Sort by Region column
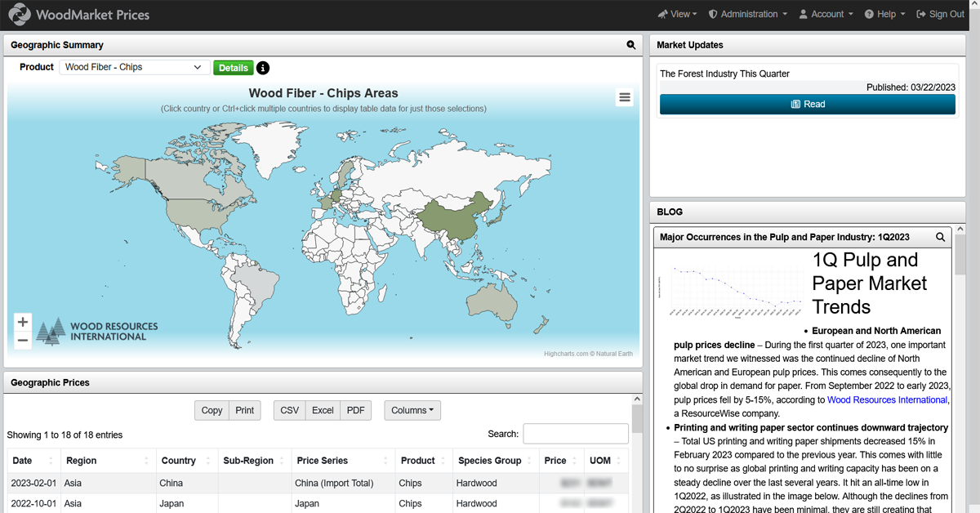The height and width of the screenshot is (513, 980). 109,461
